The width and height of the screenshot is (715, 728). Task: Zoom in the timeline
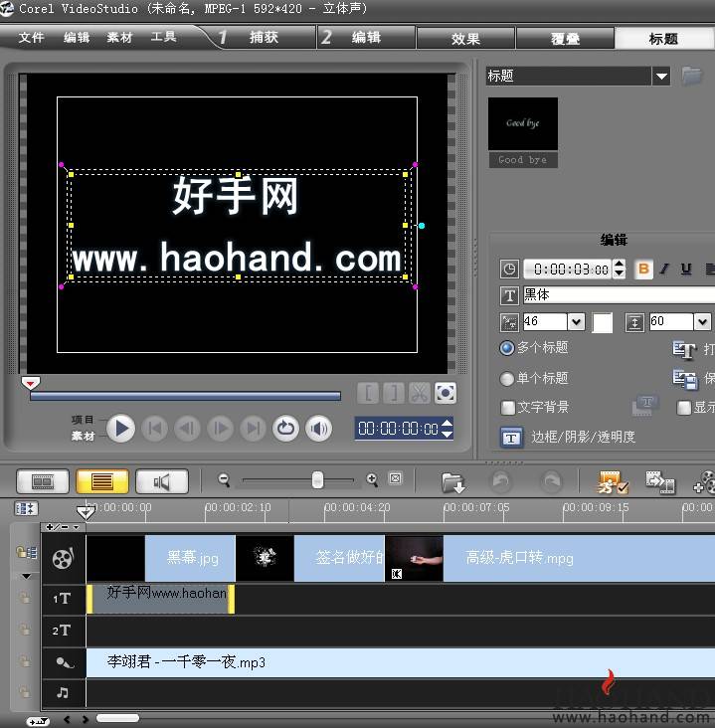click(372, 479)
